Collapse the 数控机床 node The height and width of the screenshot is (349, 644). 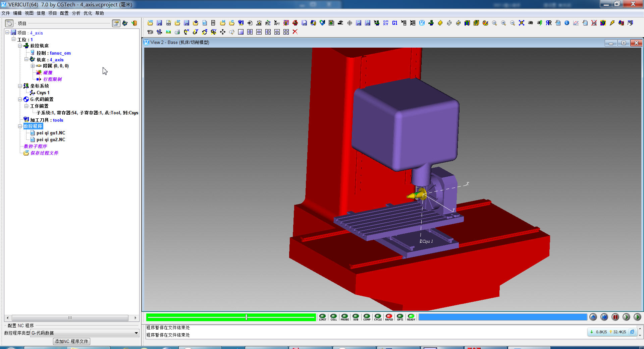(20, 46)
